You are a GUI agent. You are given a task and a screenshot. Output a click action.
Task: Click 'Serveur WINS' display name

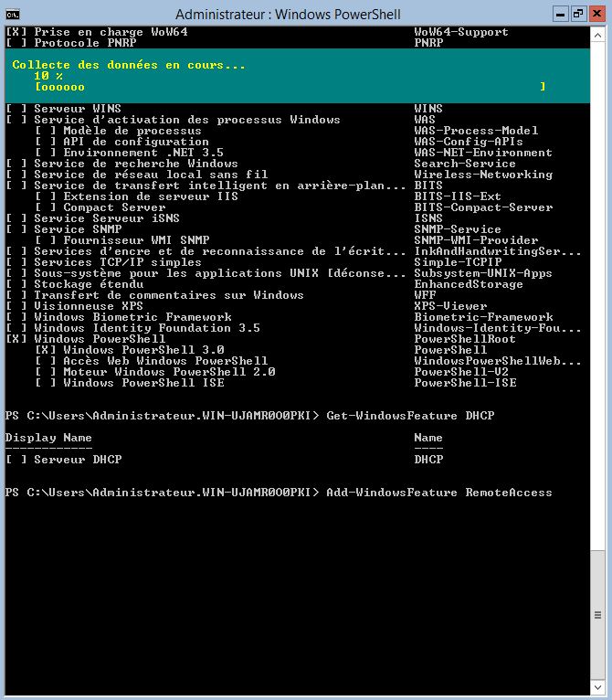78,109
